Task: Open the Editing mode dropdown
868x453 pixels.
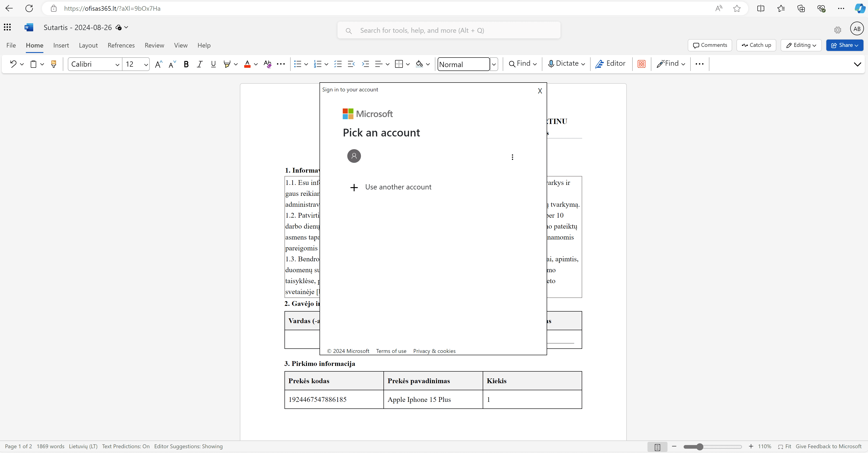Action: [x=801, y=45]
